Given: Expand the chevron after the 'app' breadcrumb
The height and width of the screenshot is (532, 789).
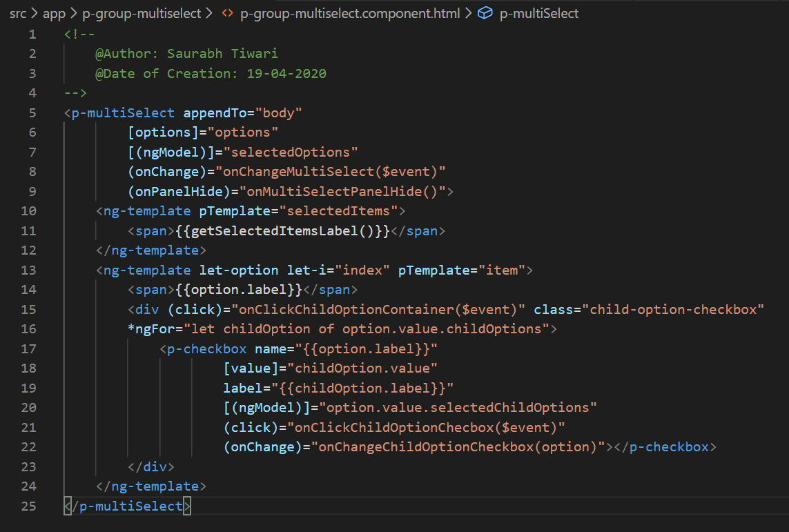Looking at the screenshot, I should pos(73,14).
